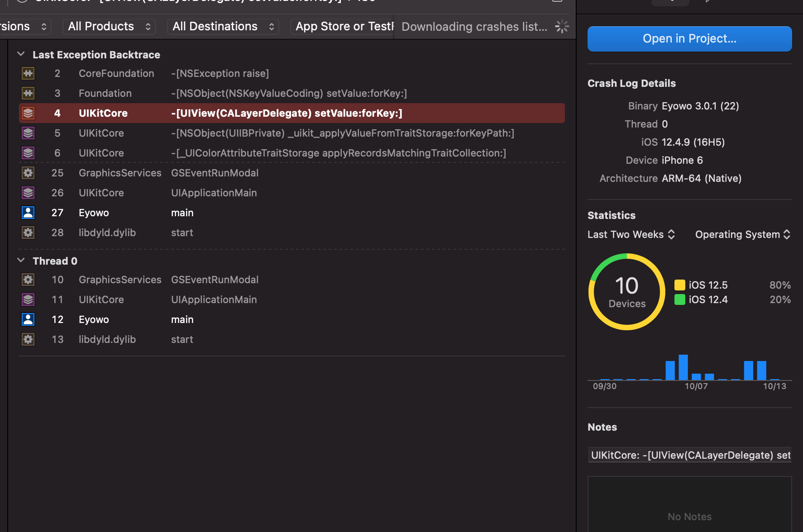Viewport: 803px width, 532px height.
Task: Change the Last Two Weeks time range
Action: click(x=631, y=234)
